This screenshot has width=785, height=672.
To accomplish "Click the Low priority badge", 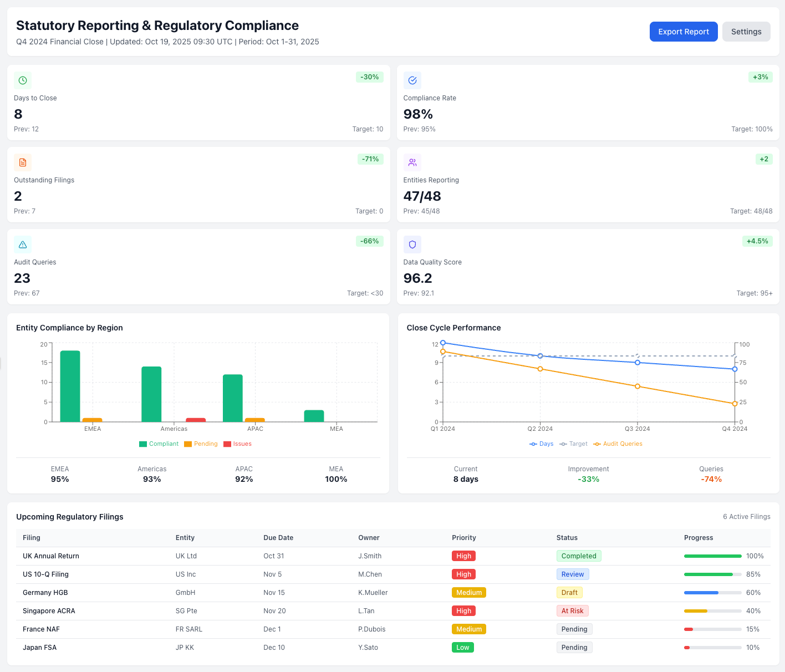I will coord(463,648).
